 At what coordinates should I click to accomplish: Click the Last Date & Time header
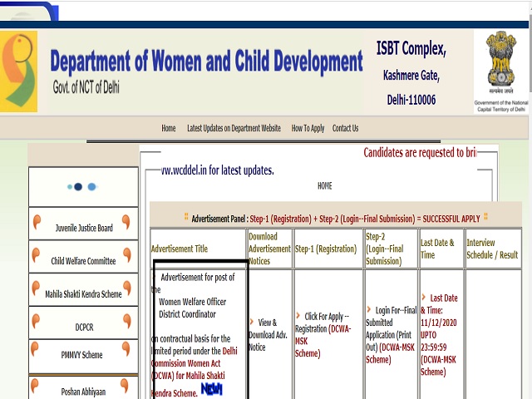click(x=437, y=249)
